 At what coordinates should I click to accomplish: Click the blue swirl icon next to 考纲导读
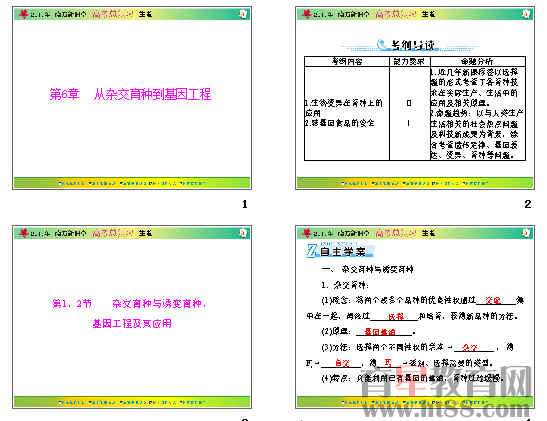point(382,45)
